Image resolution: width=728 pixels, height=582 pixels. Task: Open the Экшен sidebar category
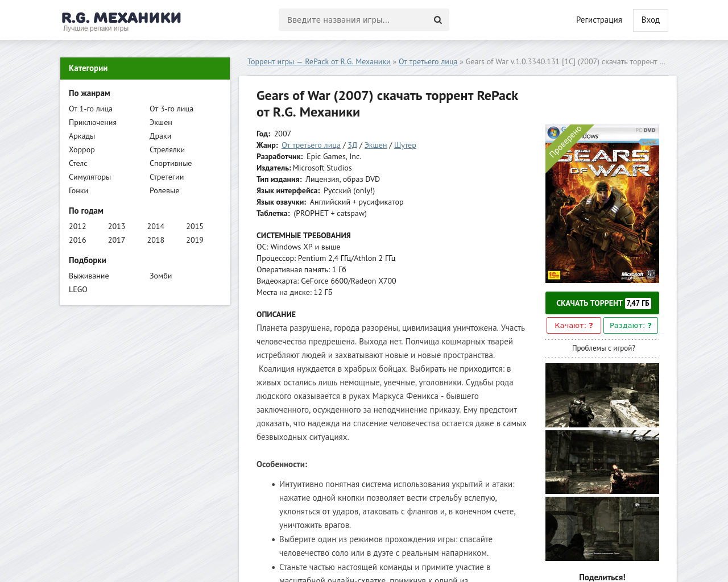pos(161,122)
